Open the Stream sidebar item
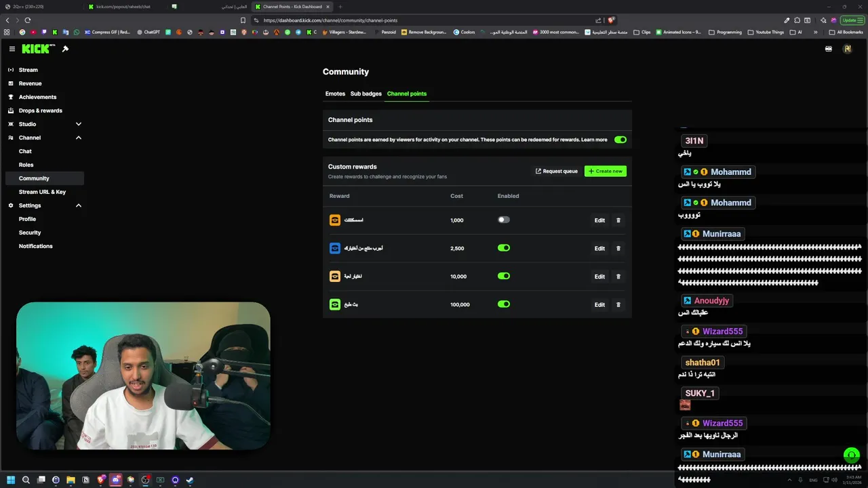 [x=45, y=70]
